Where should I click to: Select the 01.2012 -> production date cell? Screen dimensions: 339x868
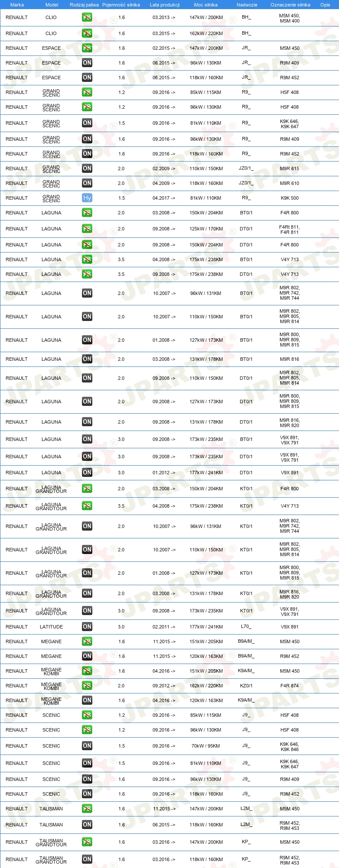tap(164, 473)
